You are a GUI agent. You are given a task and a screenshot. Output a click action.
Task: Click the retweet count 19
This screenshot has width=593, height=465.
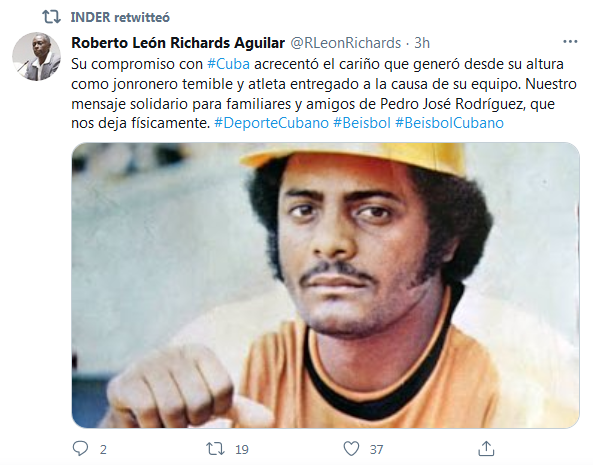click(242, 450)
